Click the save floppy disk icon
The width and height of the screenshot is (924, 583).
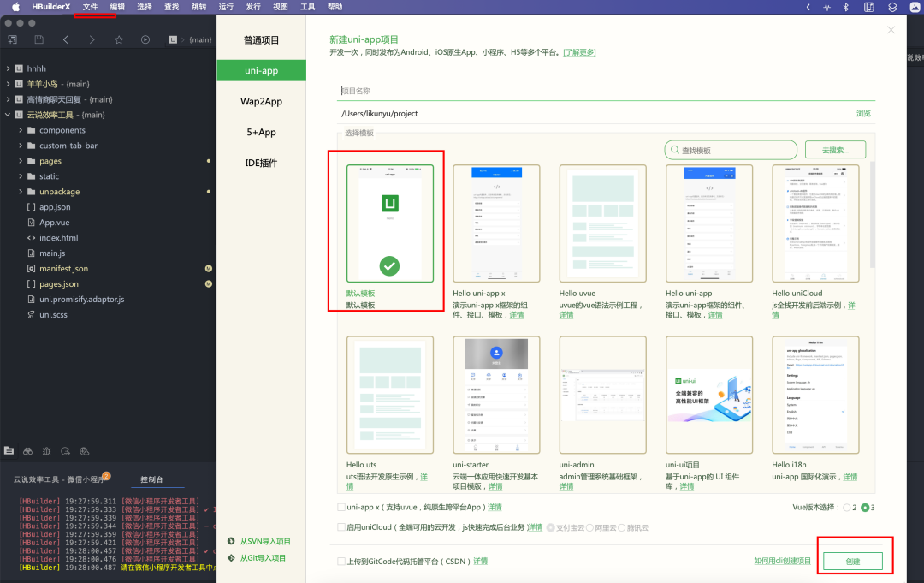point(38,39)
